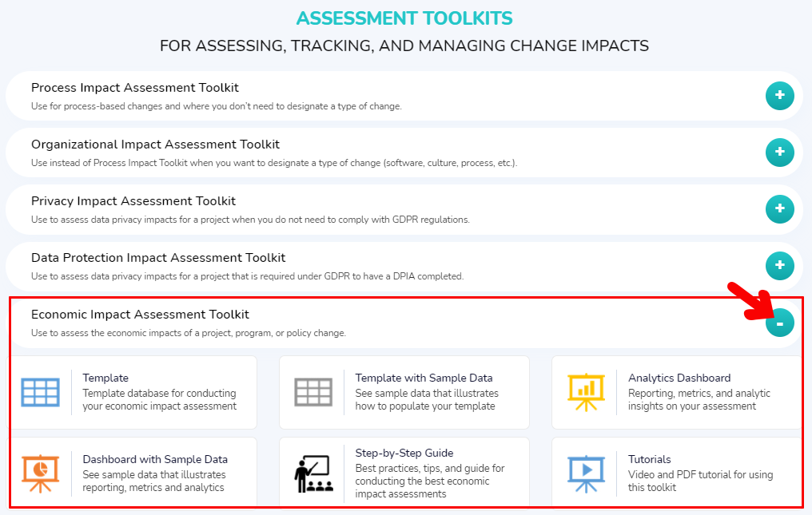
Task: Expand the Data Protection Impact Assessment Toolkit
Action: tap(780, 266)
